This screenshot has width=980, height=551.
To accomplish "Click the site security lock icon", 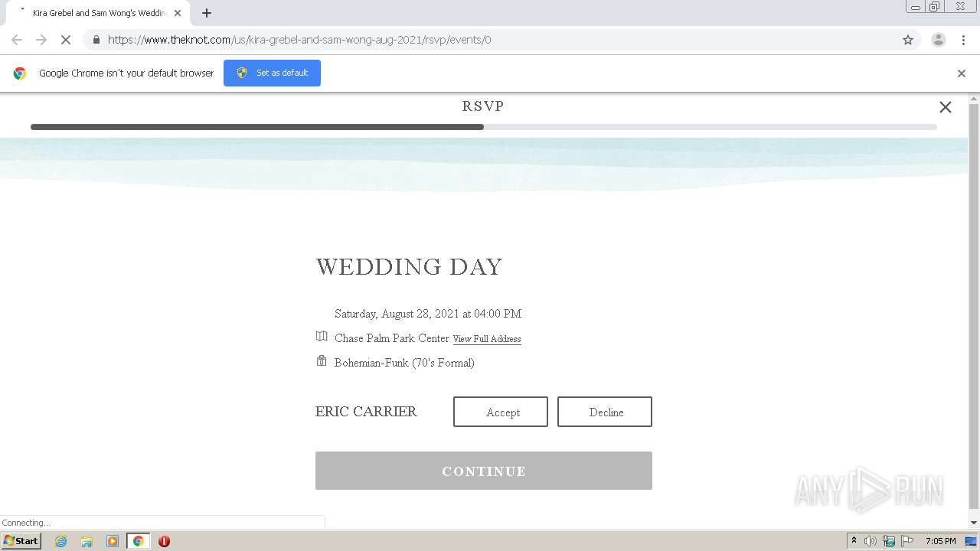I will click(x=96, y=40).
